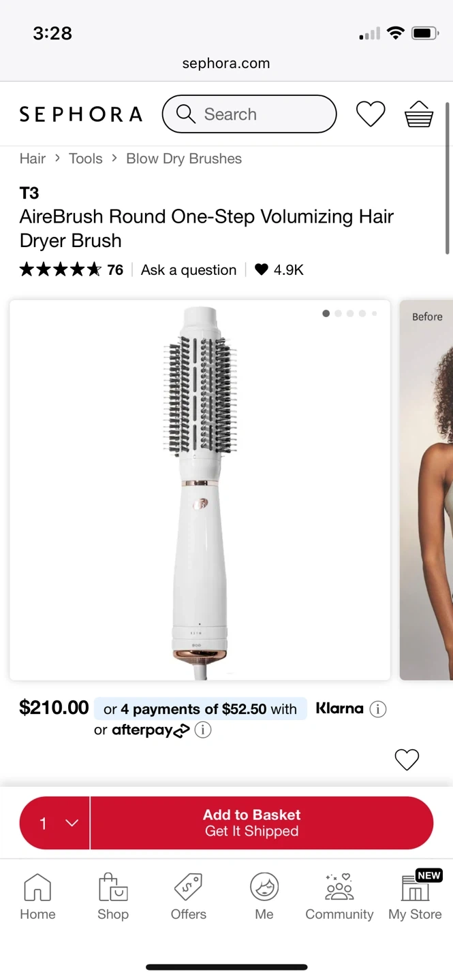Open My Store in bottom bar

coord(416,897)
